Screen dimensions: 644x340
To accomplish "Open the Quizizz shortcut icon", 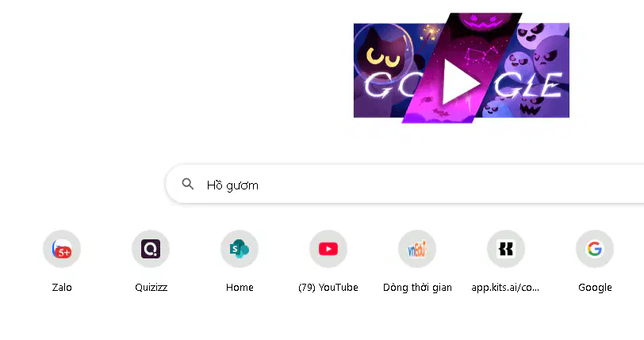I will (151, 249).
